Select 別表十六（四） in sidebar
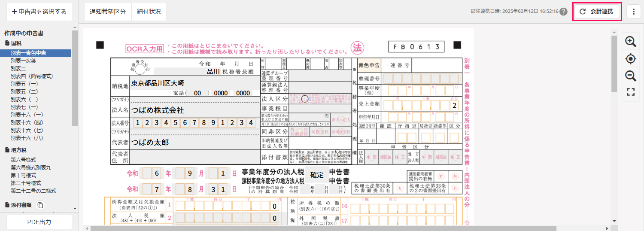644x231 pixels. point(27,122)
